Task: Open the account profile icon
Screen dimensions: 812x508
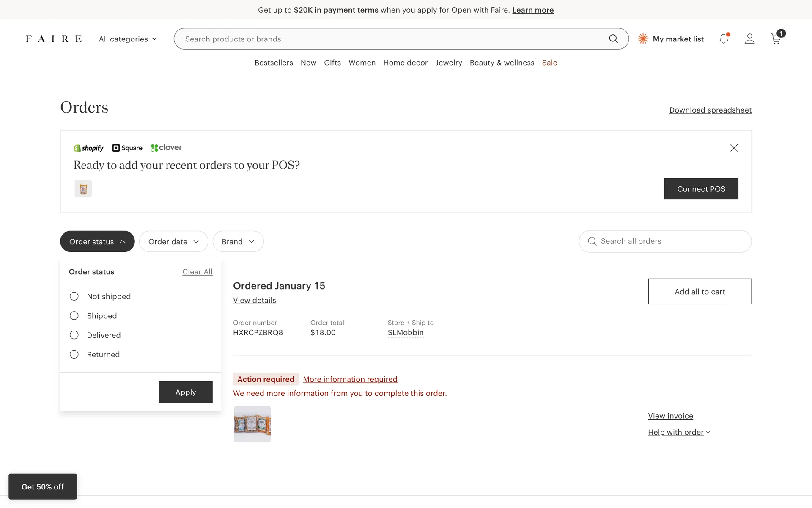Action: tap(749, 39)
